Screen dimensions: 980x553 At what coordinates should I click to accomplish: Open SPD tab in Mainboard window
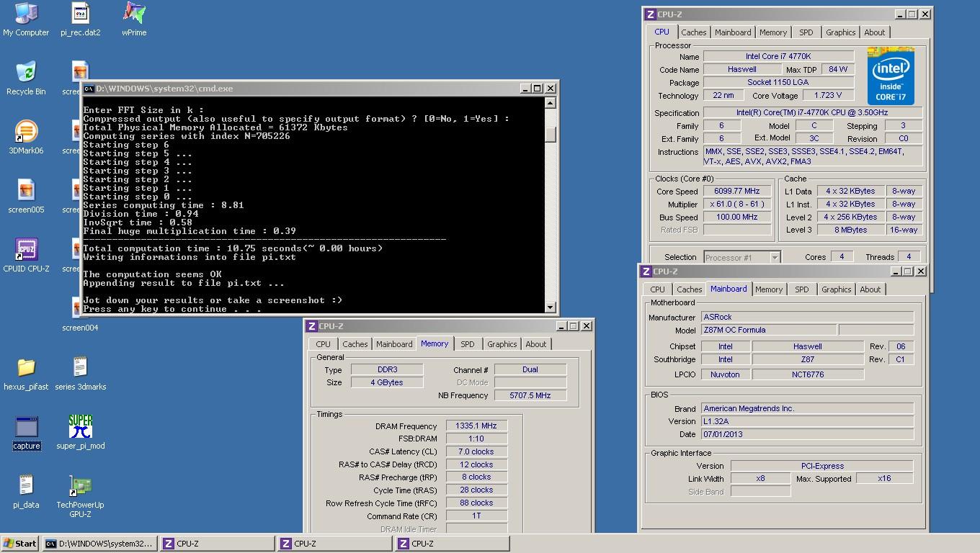point(802,289)
